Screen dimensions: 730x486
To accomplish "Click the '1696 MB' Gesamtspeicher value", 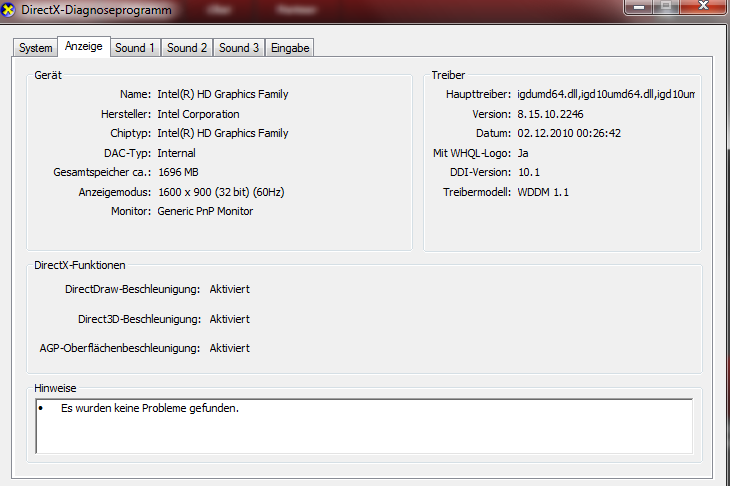I will click(178, 172).
